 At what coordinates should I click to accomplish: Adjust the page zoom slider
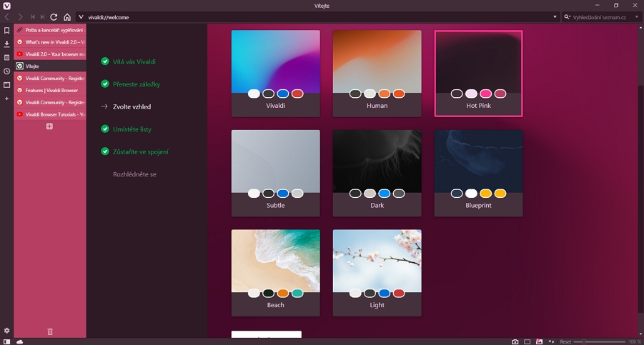600,341
